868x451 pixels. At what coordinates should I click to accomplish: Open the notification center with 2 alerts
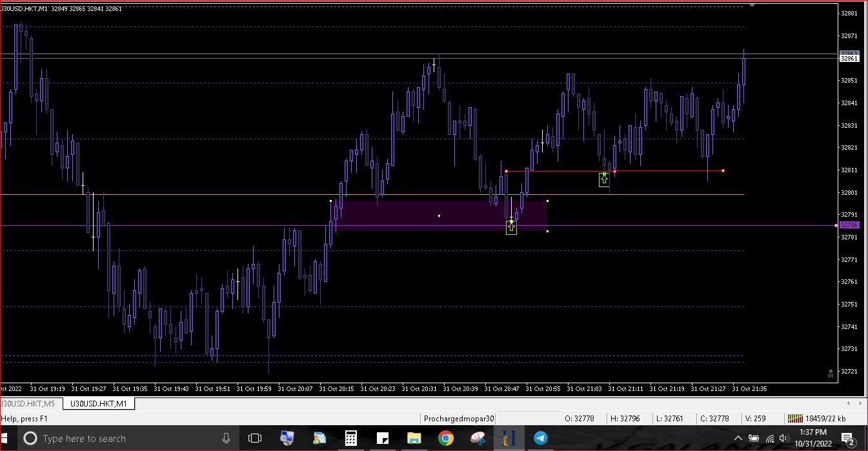848,439
